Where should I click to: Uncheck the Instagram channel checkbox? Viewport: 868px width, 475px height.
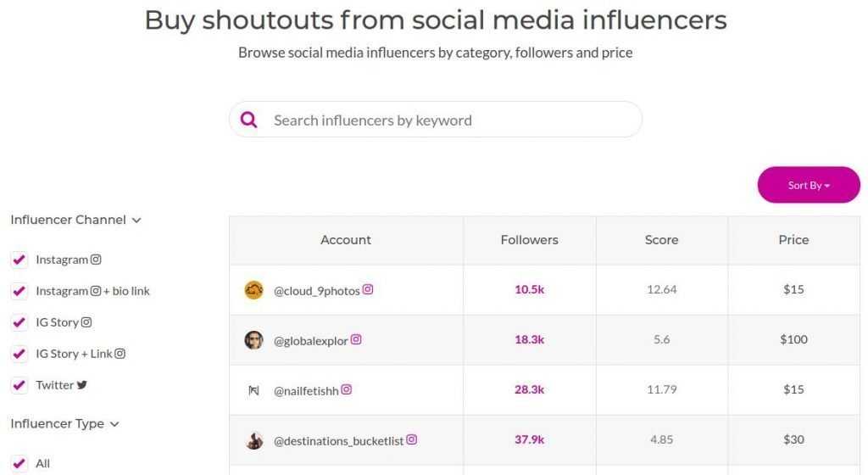point(19,260)
